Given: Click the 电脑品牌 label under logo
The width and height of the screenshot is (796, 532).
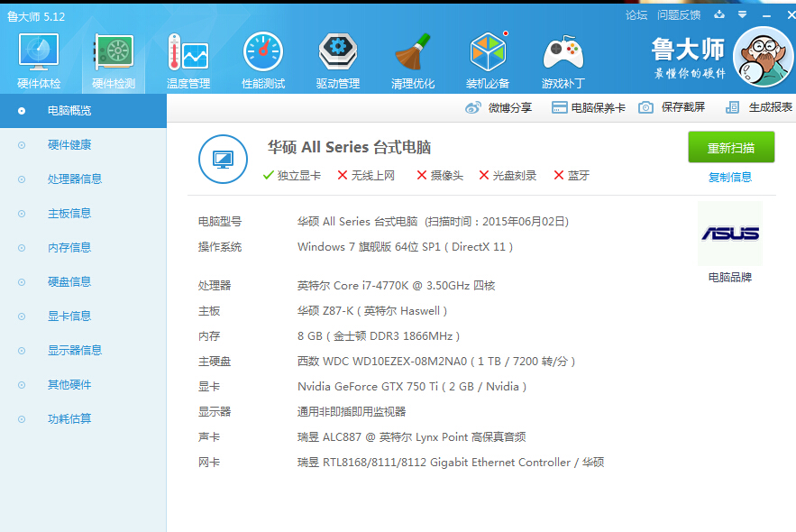Looking at the screenshot, I should [730, 278].
